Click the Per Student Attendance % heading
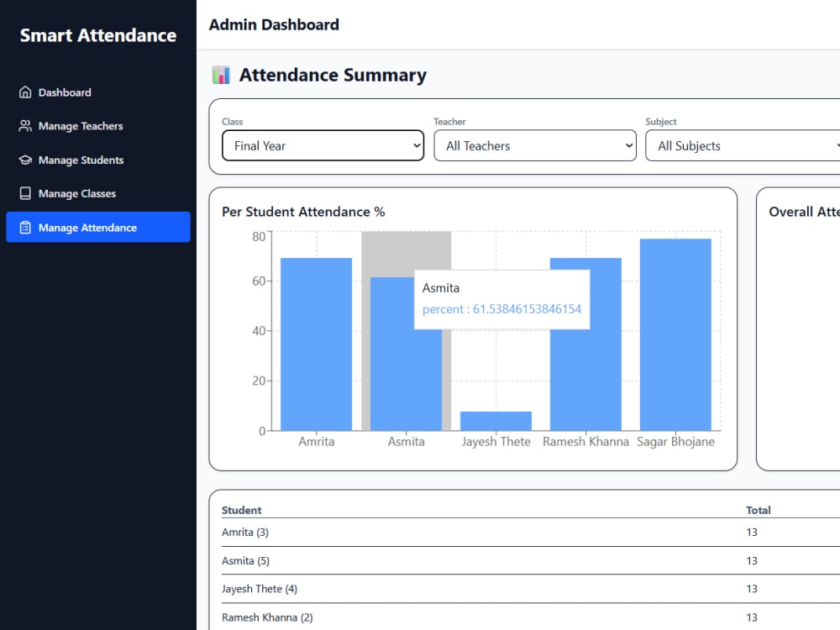The image size is (840, 630). click(x=303, y=212)
